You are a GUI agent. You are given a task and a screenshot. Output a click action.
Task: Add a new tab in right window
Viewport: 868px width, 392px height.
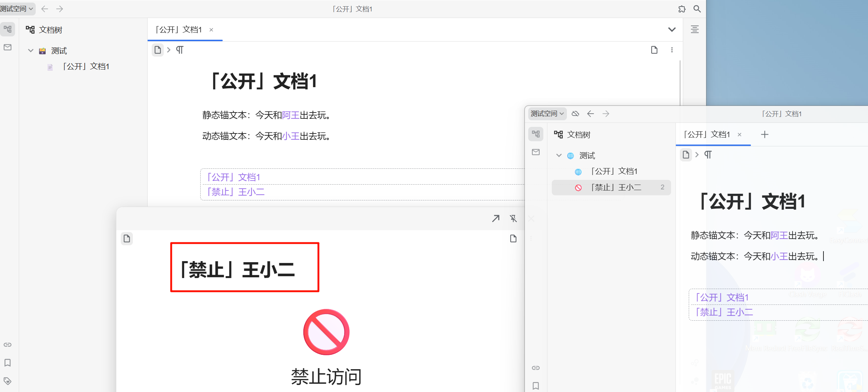click(765, 135)
